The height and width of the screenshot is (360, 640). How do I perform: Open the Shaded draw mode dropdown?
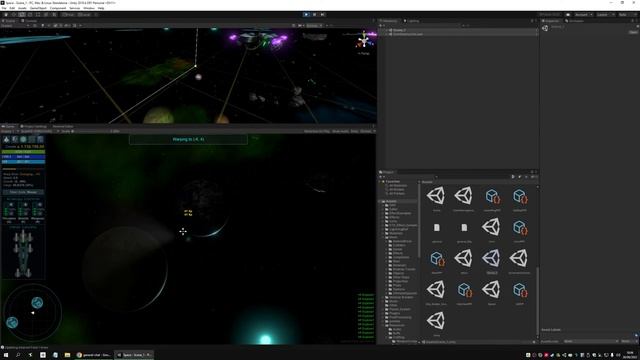click(14, 25)
